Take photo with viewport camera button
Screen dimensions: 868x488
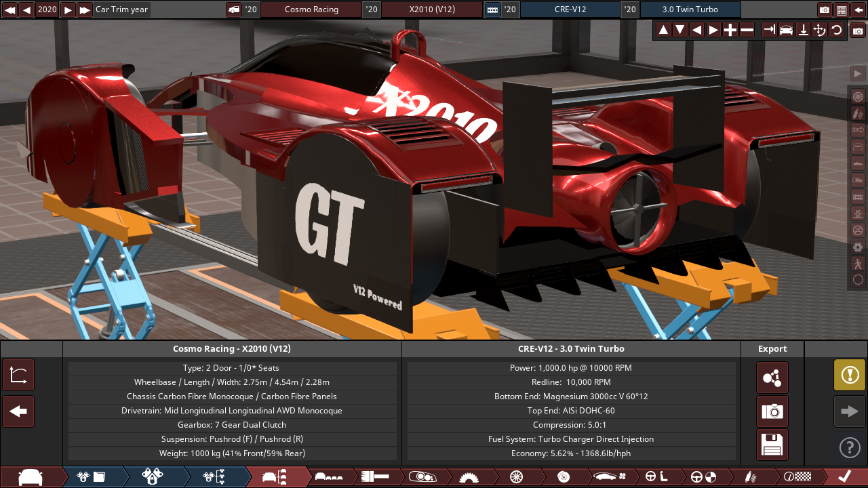(858, 30)
